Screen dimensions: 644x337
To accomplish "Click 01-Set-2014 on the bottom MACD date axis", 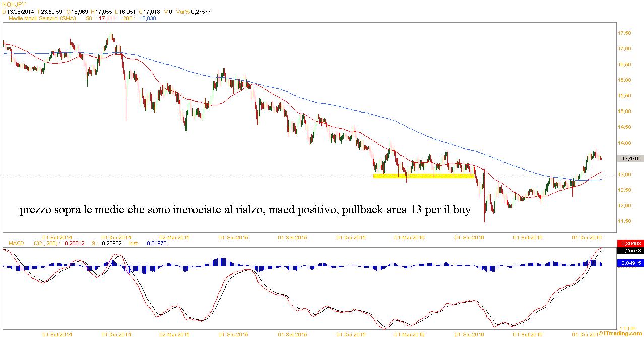I will point(57,334).
